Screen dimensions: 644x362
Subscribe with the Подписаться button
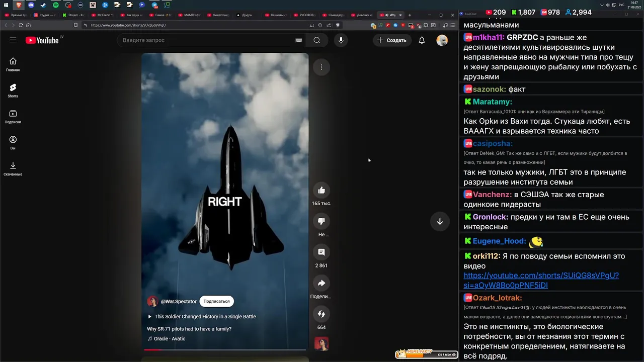(216, 301)
